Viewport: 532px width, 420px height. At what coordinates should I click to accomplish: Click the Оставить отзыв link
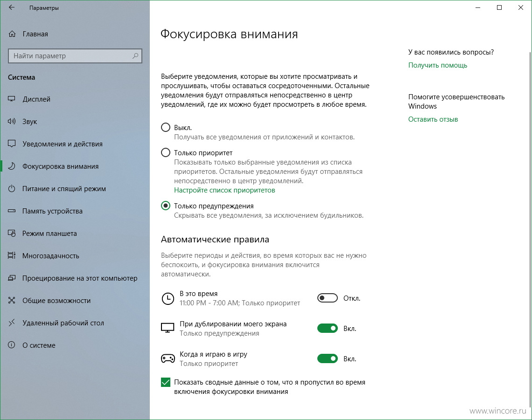coord(433,119)
